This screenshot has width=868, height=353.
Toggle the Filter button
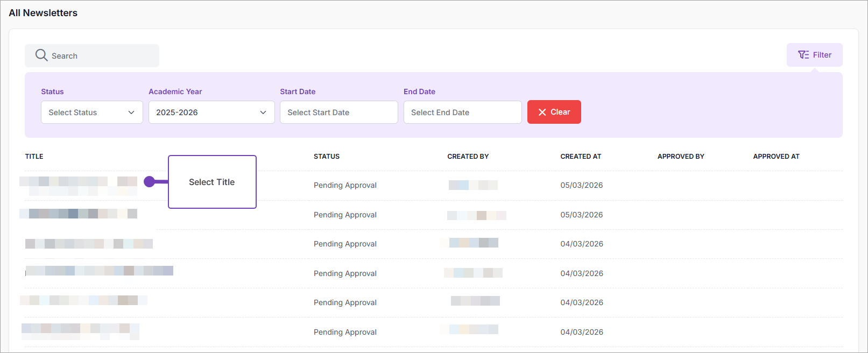coord(814,55)
